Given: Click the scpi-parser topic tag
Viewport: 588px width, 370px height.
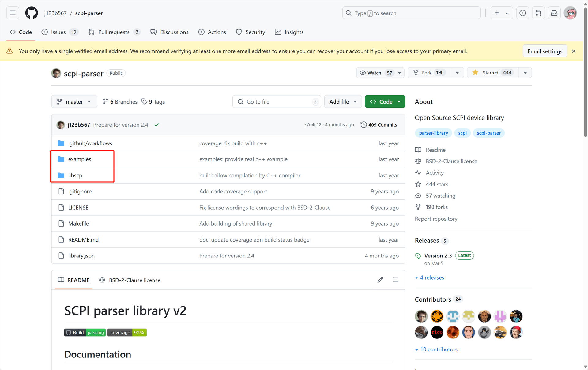Looking at the screenshot, I should pyautogui.click(x=489, y=133).
